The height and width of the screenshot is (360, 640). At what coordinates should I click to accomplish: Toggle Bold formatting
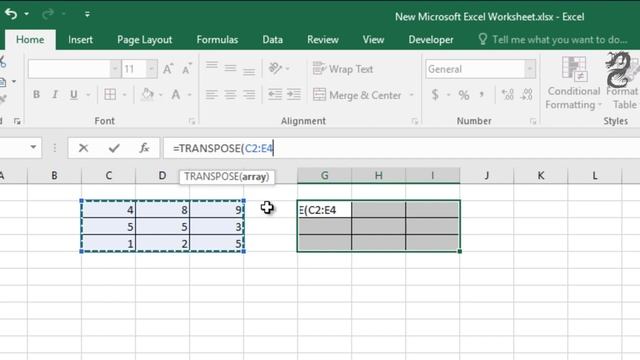[36, 95]
